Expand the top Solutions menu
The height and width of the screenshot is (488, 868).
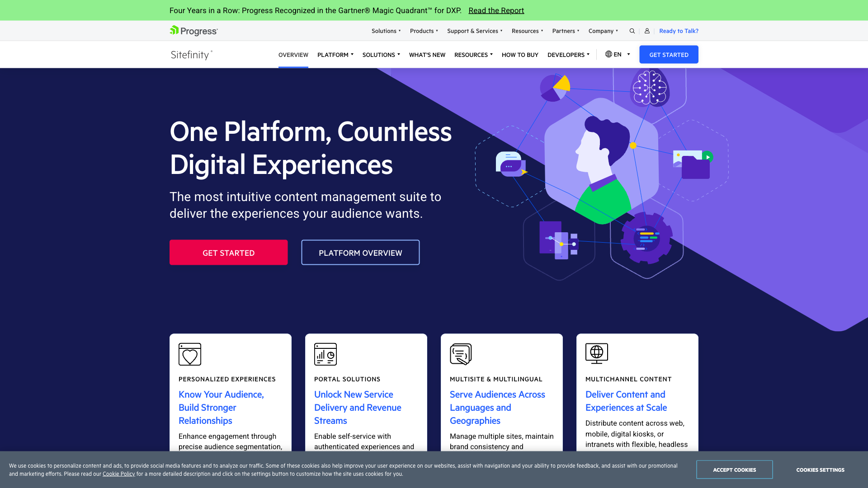point(386,31)
